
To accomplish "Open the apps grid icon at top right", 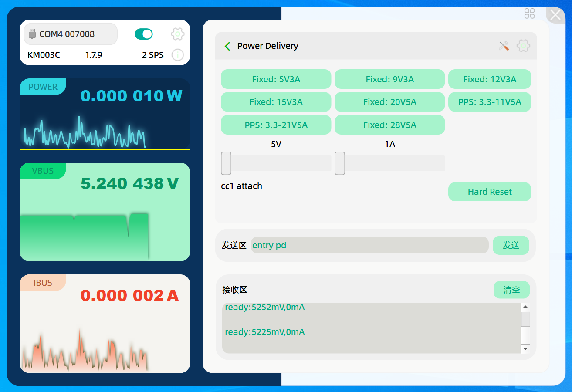I will 529,14.
